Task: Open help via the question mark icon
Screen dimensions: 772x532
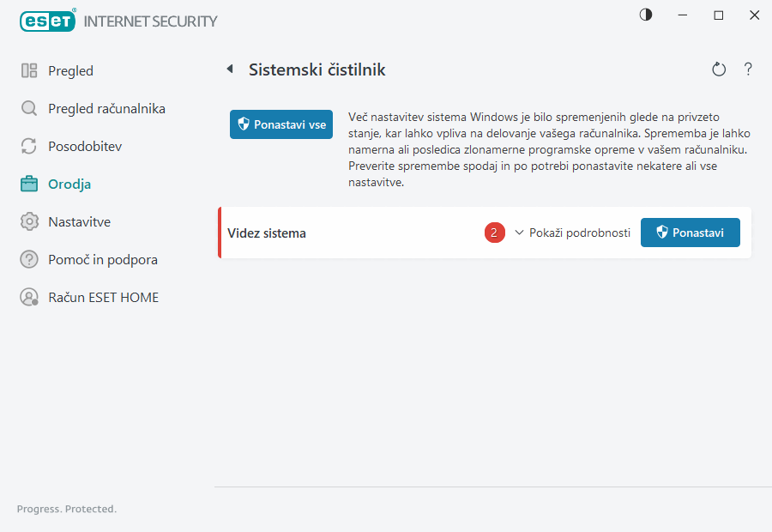Action: (x=748, y=70)
